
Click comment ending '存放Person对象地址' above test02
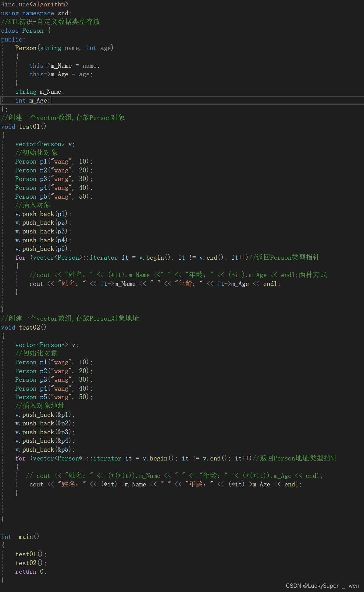(70, 319)
